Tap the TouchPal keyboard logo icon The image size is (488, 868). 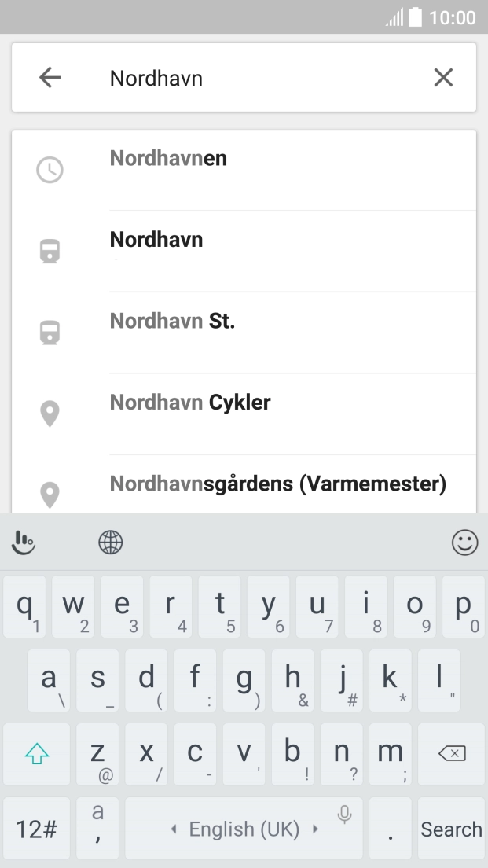coord(24,542)
